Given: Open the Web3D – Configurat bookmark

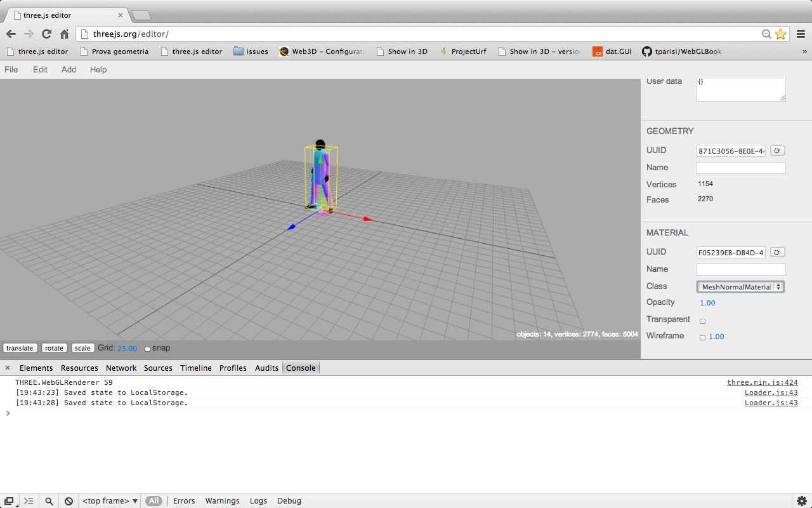Looking at the screenshot, I should (322, 51).
